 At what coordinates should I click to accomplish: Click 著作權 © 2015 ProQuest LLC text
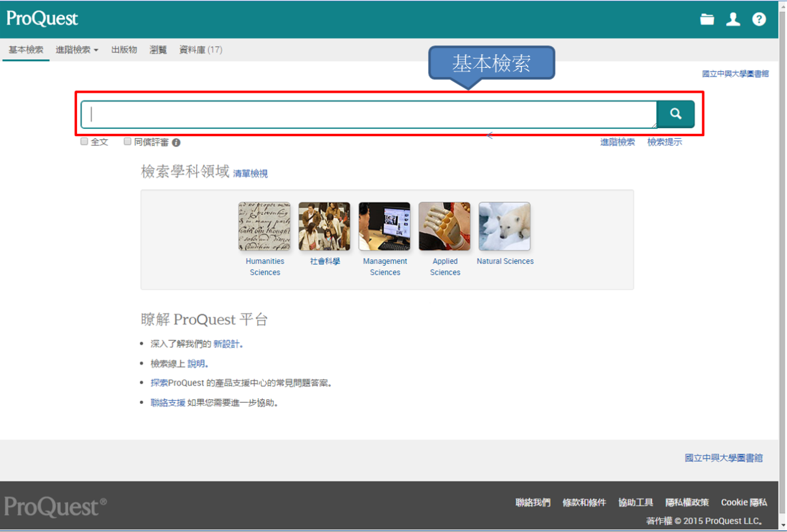coord(704,521)
